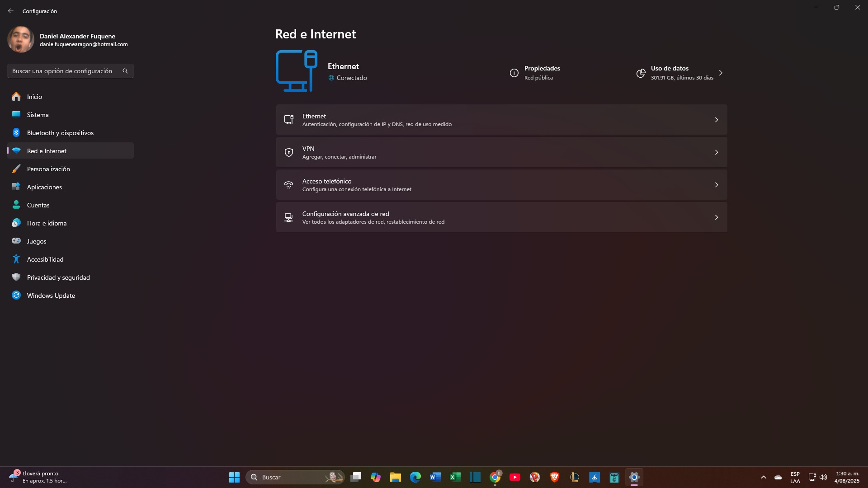This screenshot has height=488, width=868.
Task: Go to Windows Update settings
Action: (51, 296)
